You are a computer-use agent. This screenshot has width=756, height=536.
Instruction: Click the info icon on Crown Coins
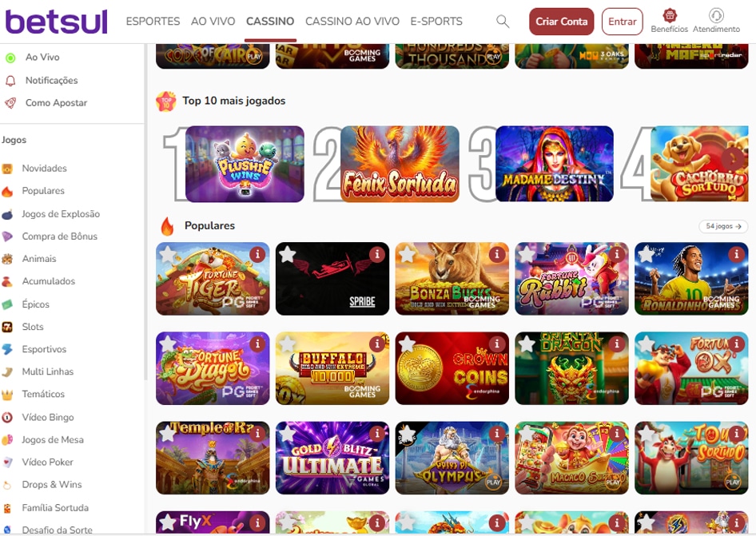coord(496,343)
